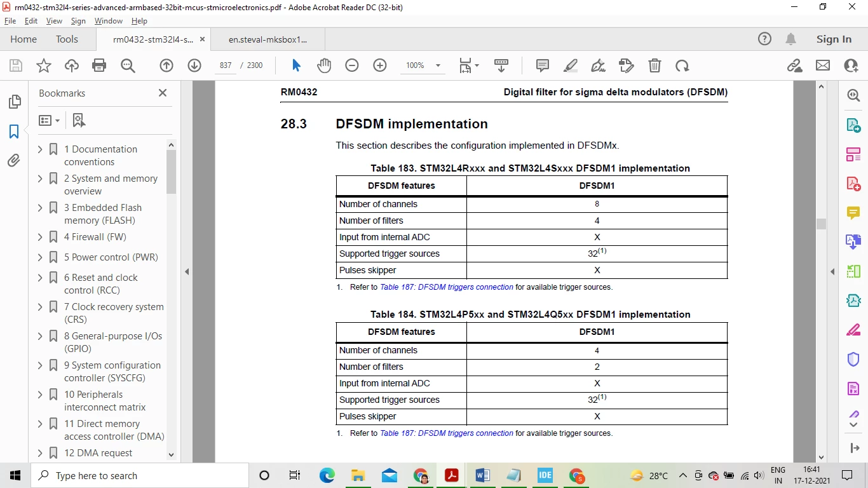Viewport: 868px width, 488px height.
Task: Select the Hand pan tool
Action: (324, 65)
